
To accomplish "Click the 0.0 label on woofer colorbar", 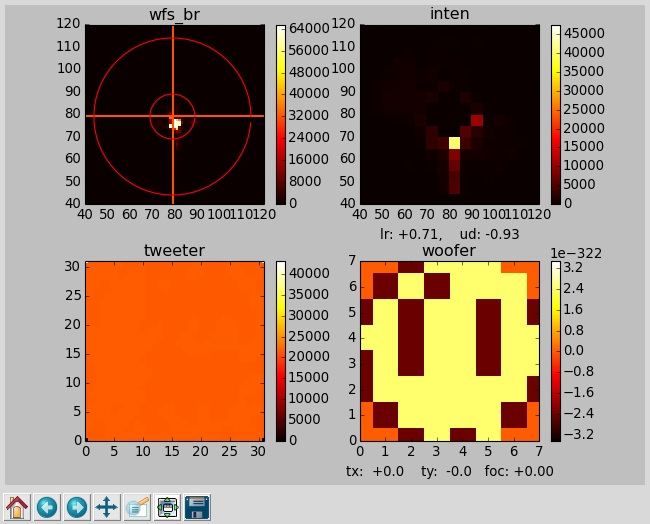I will click(x=575, y=351).
